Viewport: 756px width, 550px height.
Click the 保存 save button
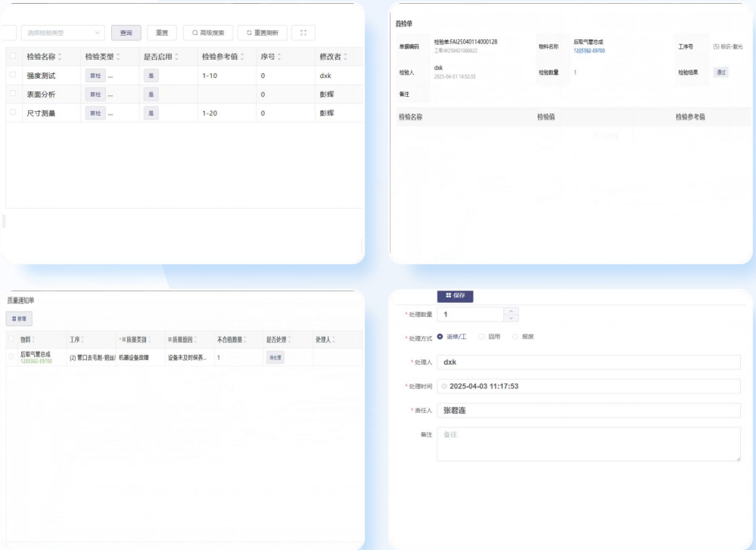(455, 296)
